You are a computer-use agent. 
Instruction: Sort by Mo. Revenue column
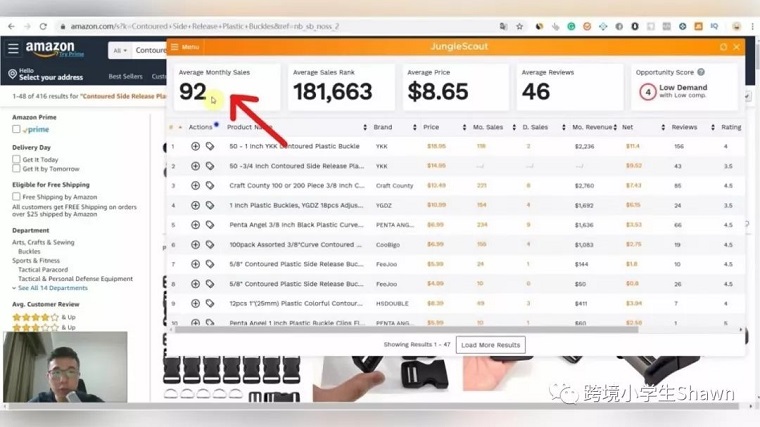click(615, 127)
